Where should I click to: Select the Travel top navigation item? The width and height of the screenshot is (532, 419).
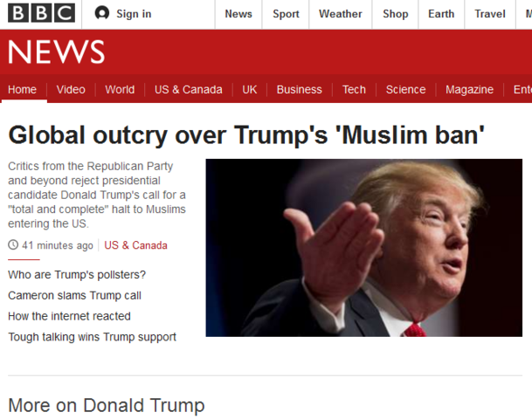490,14
